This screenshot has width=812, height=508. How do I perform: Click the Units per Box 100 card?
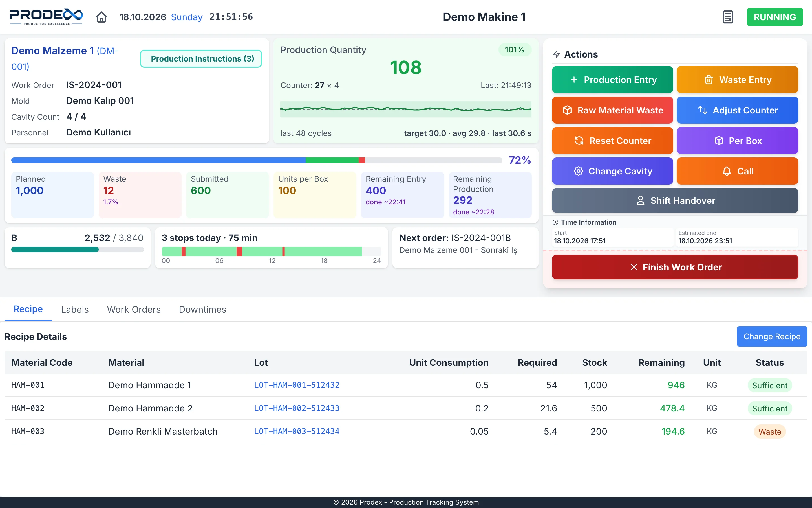[315, 195]
